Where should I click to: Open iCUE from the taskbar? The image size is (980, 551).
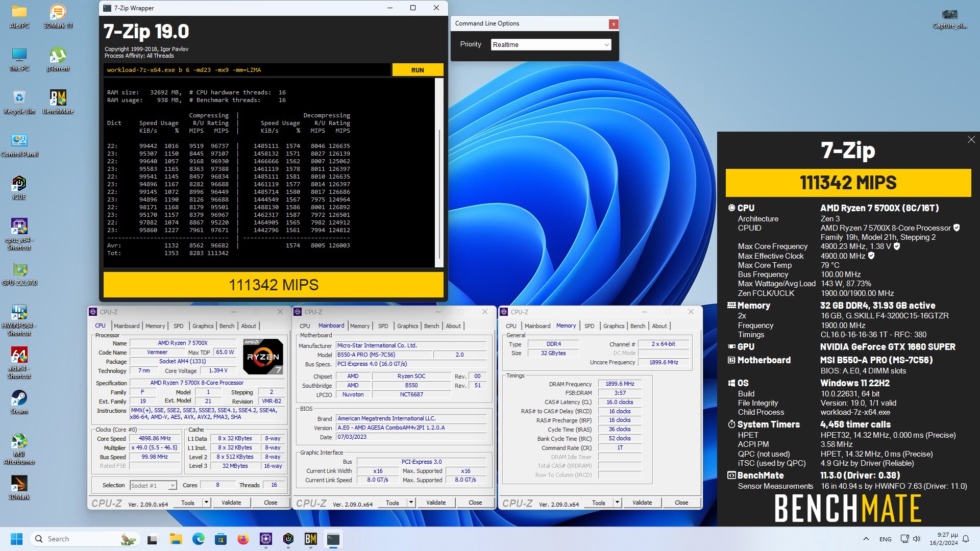click(288, 539)
